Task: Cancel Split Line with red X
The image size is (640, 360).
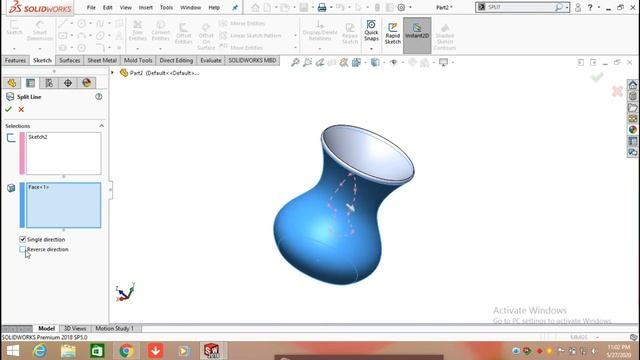Action: pyautogui.click(x=21, y=109)
